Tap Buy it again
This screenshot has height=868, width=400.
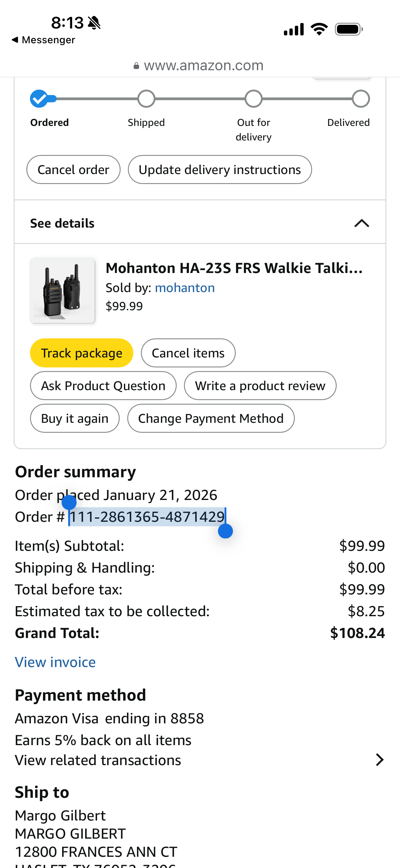click(x=75, y=418)
